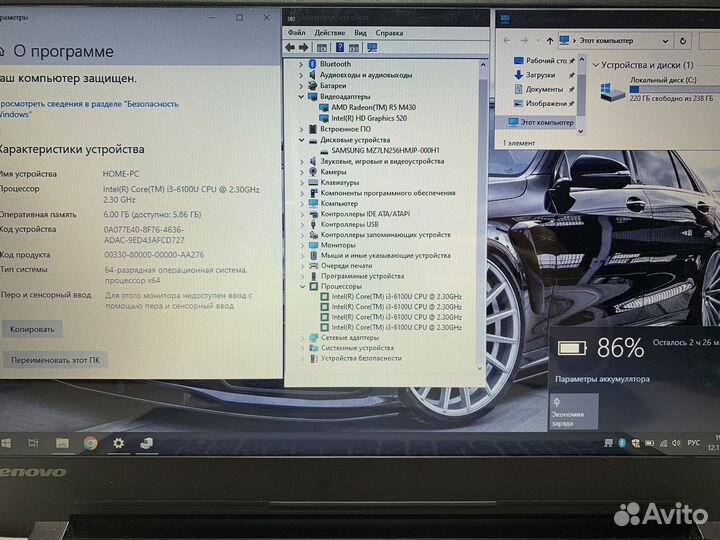Expand the Батареи node

coord(301,86)
